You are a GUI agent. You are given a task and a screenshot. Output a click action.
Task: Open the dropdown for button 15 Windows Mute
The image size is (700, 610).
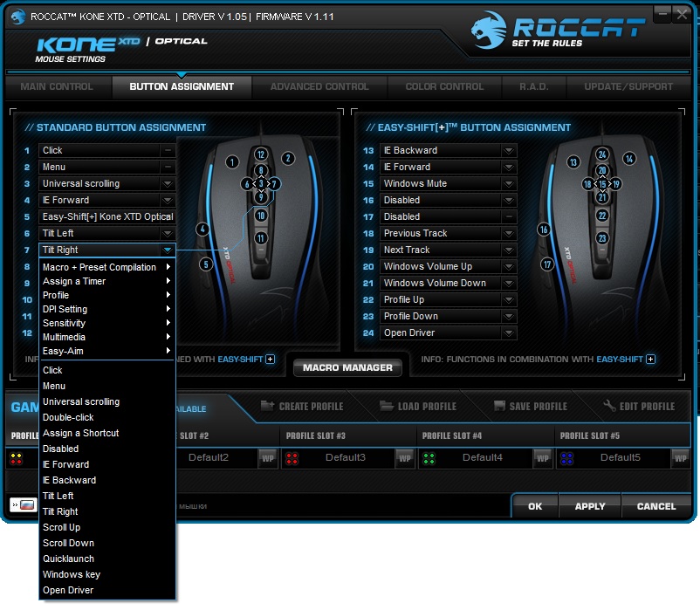pyautogui.click(x=509, y=183)
